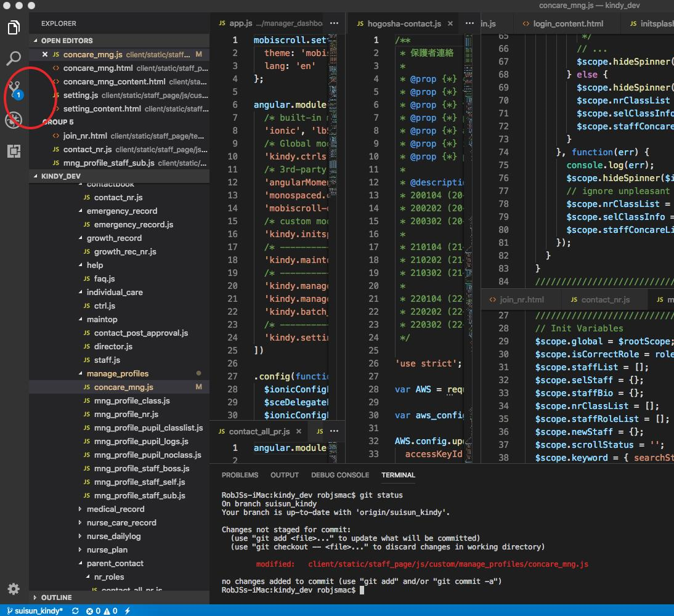The image size is (674, 616).
Task: Click the Debug icon in activity bar
Action: [14, 121]
